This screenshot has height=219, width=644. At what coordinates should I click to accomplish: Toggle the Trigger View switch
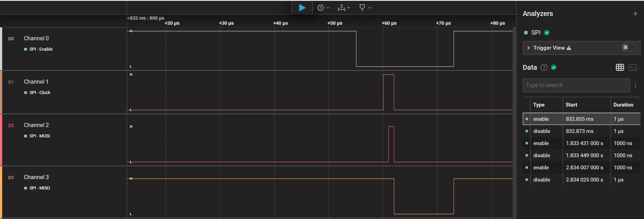629,48
